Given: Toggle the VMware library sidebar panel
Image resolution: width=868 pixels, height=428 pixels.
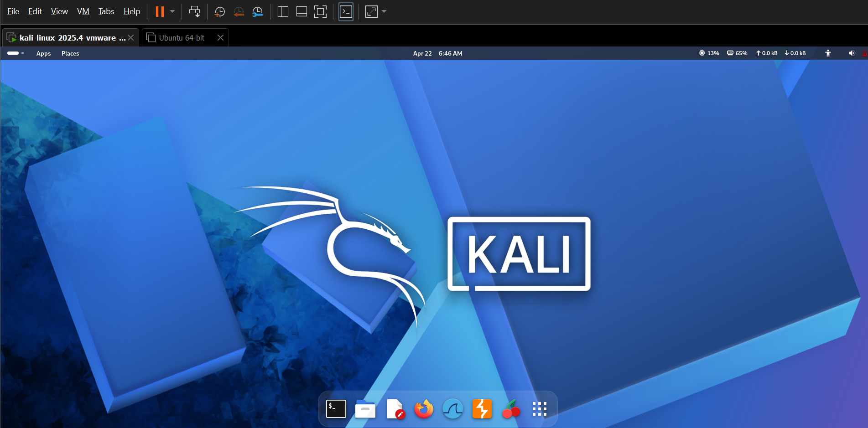Looking at the screenshot, I should click(x=283, y=11).
